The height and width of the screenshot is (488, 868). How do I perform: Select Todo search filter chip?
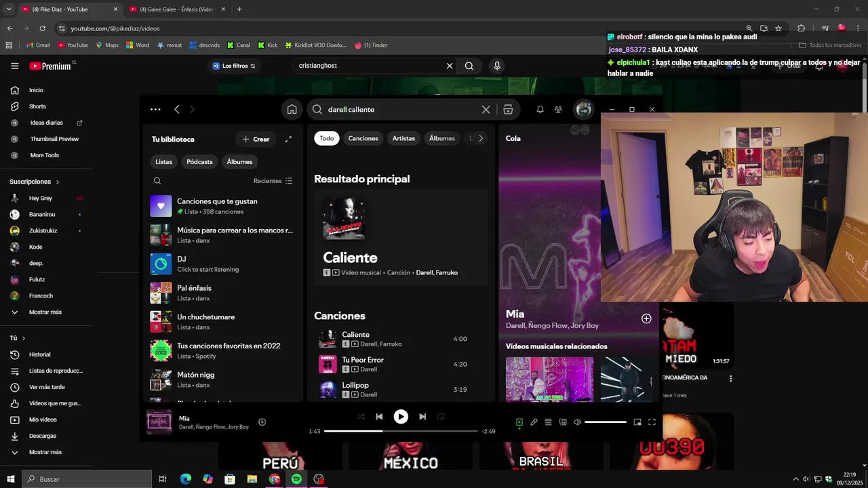(327, 138)
